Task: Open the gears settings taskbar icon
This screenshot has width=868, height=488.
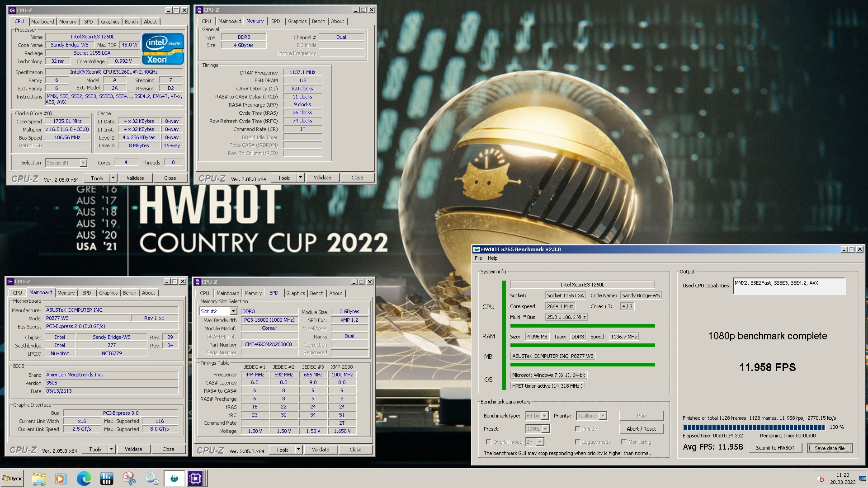Action: [151, 479]
